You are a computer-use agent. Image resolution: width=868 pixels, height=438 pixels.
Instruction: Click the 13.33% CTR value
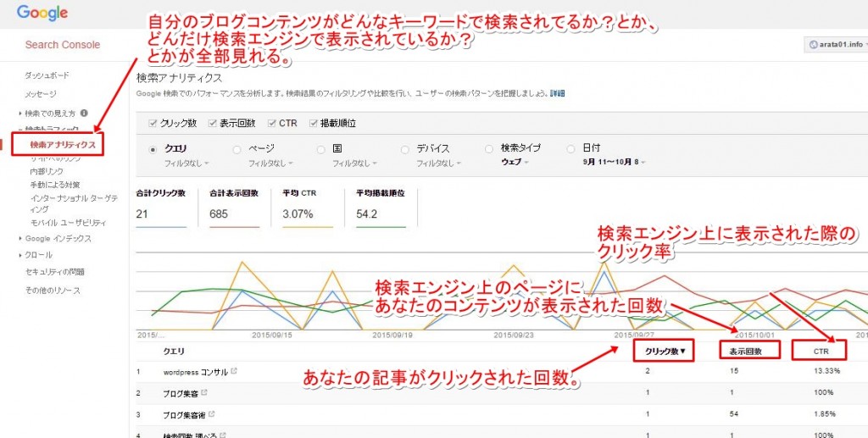click(x=826, y=371)
